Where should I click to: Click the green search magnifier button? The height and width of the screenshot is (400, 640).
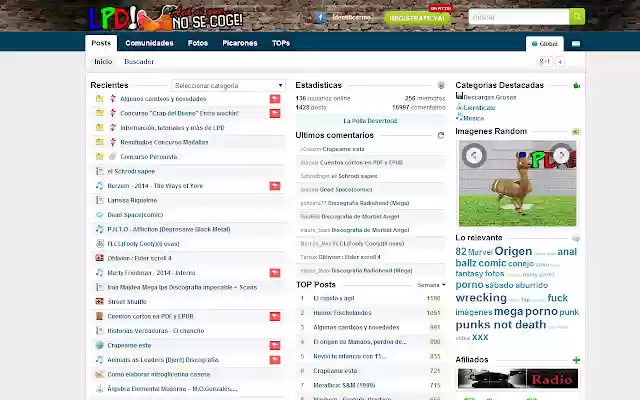coord(577,17)
